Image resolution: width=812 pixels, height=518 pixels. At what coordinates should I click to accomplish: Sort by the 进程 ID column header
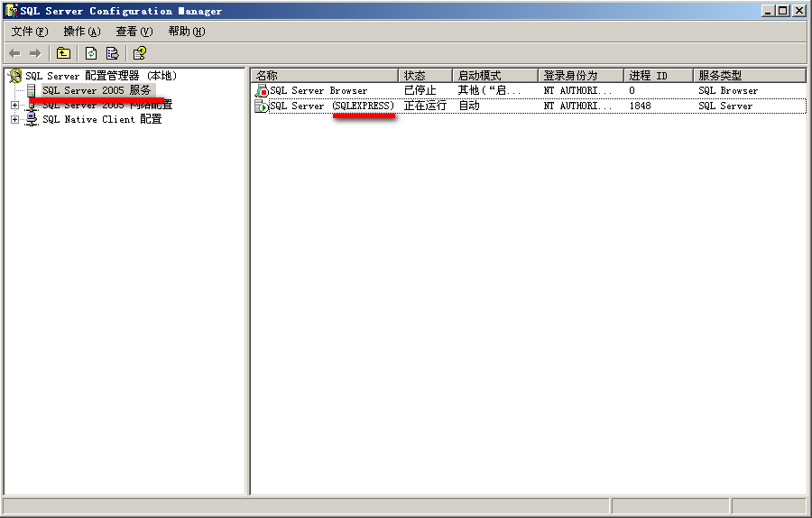[x=659, y=76]
